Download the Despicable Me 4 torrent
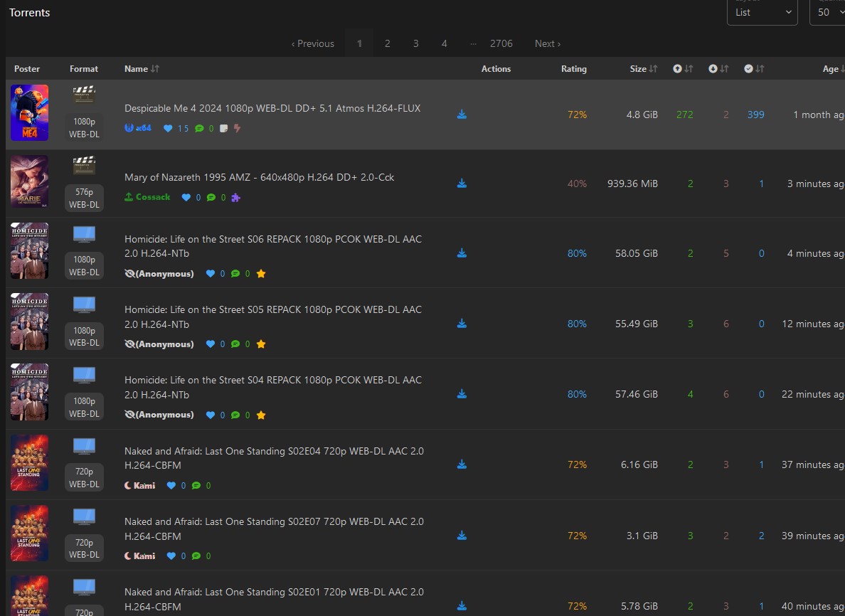 (462, 115)
